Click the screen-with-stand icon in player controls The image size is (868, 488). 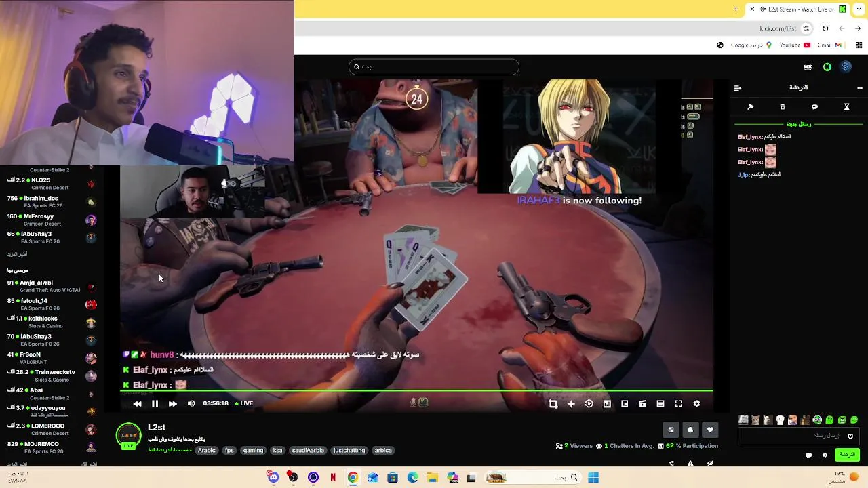(642, 403)
